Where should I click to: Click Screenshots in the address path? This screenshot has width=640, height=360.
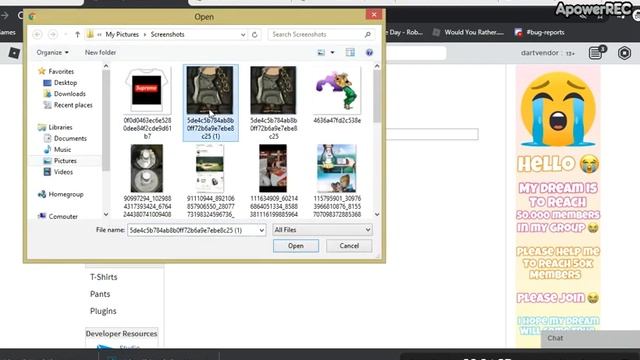167,35
